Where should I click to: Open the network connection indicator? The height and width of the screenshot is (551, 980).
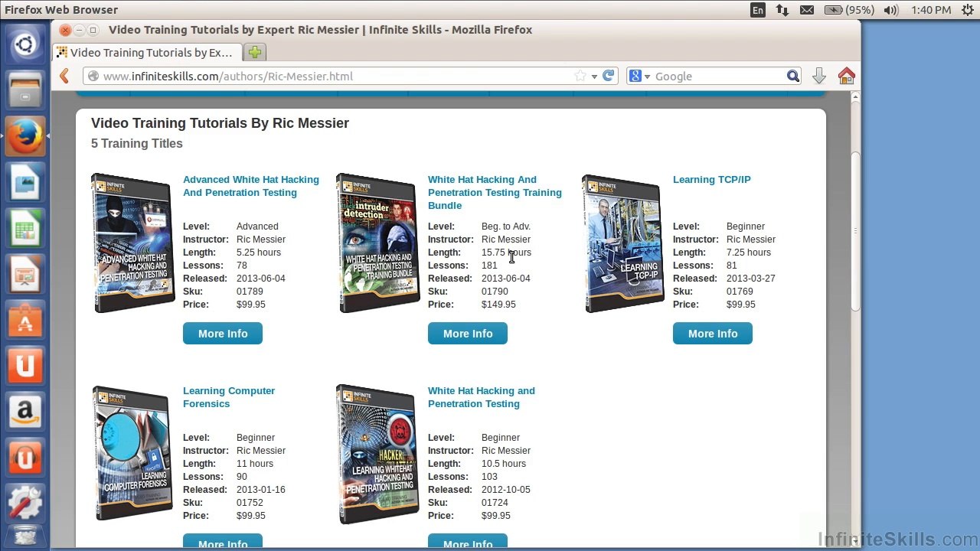(x=782, y=10)
